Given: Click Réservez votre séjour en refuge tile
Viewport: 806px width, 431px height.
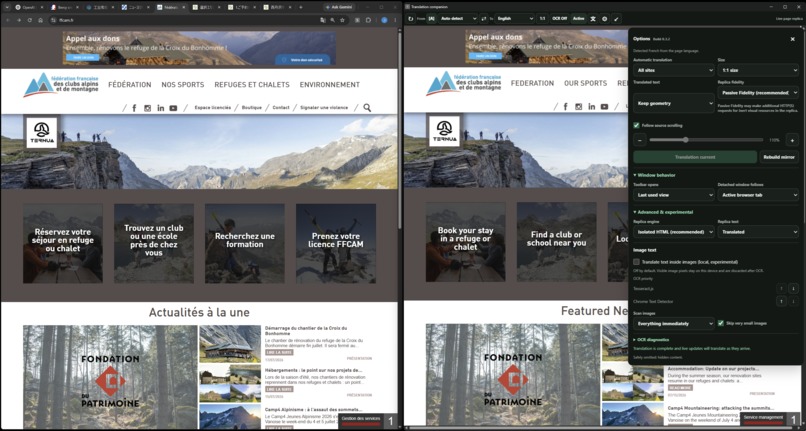Looking at the screenshot, I should pyautogui.click(x=63, y=243).
